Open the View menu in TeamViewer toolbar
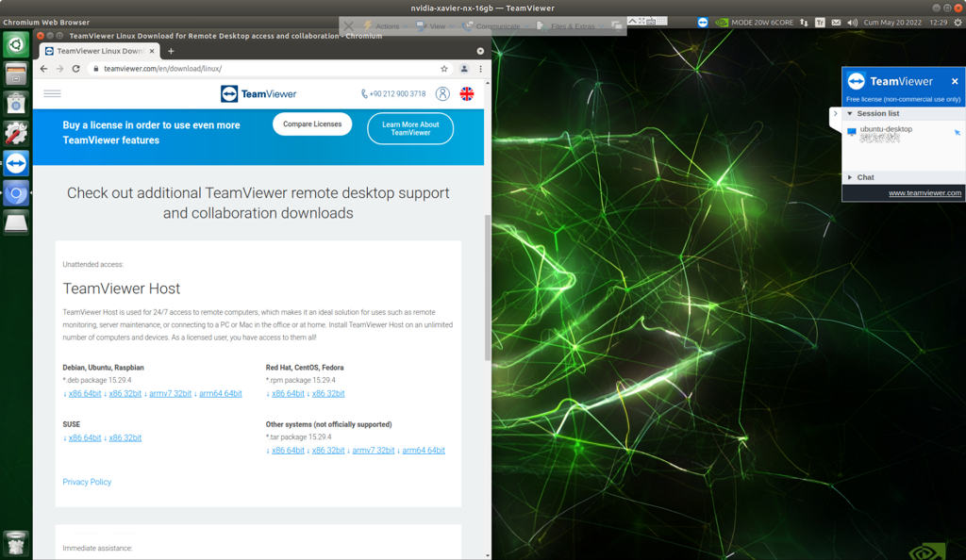966x560 pixels. (x=436, y=25)
